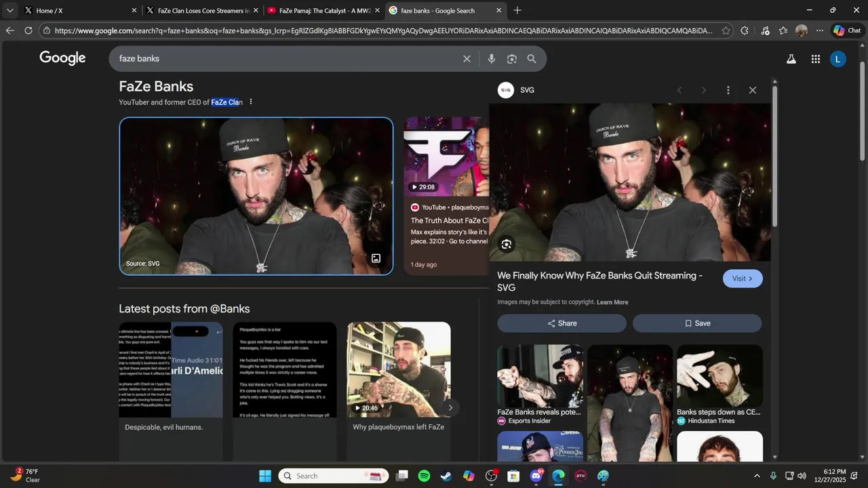The image size is (868, 488).
Task: Refresh the current page
Action: tap(28, 30)
